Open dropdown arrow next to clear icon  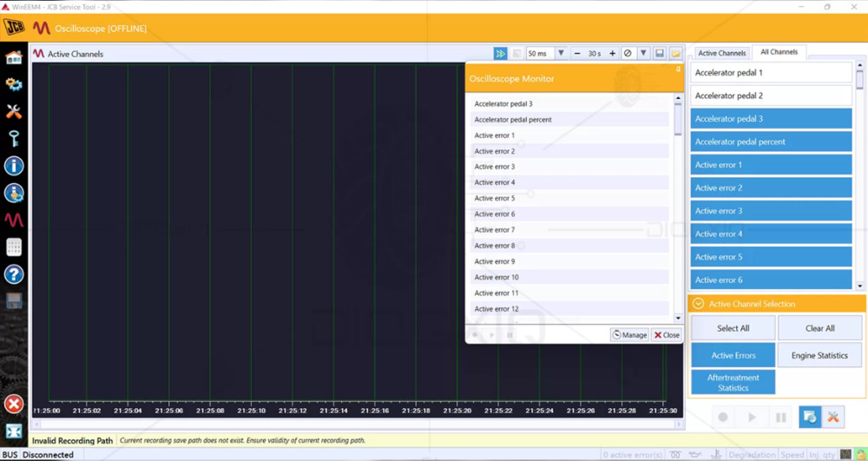click(x=643, y=54)
